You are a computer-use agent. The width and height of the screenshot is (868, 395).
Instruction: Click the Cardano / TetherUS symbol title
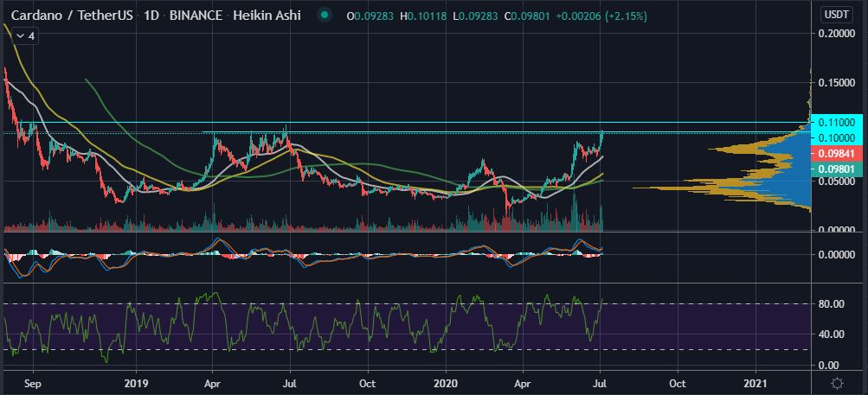tap(72, 16)
